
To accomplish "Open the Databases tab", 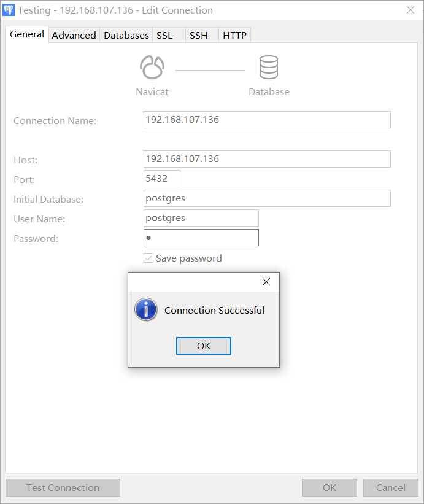I will 126,35.
